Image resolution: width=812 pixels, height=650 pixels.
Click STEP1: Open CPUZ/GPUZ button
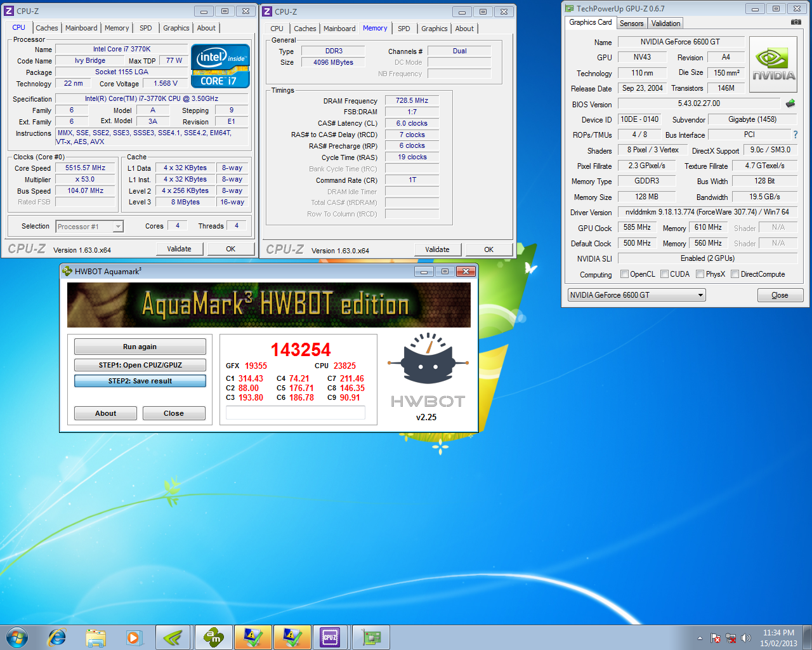140,365
